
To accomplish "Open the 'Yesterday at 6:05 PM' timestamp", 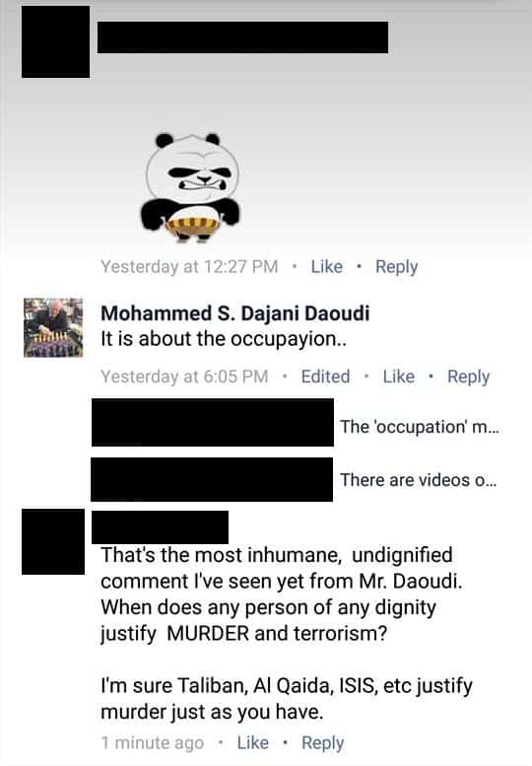I will (184, 377).
